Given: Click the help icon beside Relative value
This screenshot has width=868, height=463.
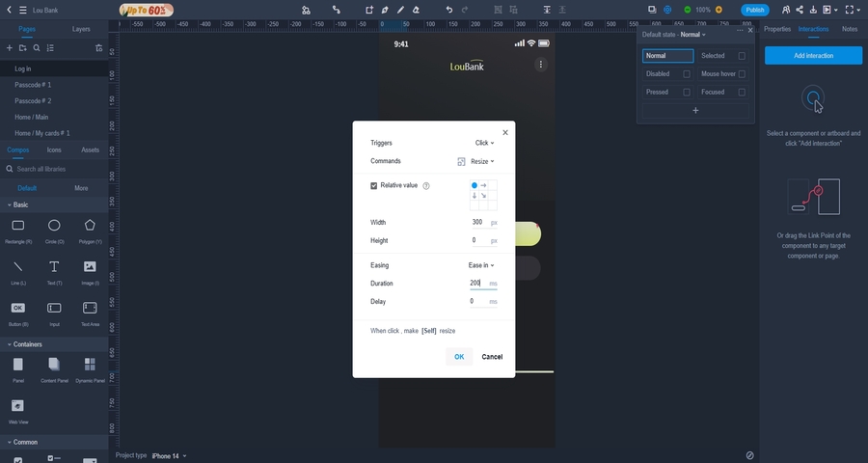Looking at the screenshot, I should tap(426, 185).
